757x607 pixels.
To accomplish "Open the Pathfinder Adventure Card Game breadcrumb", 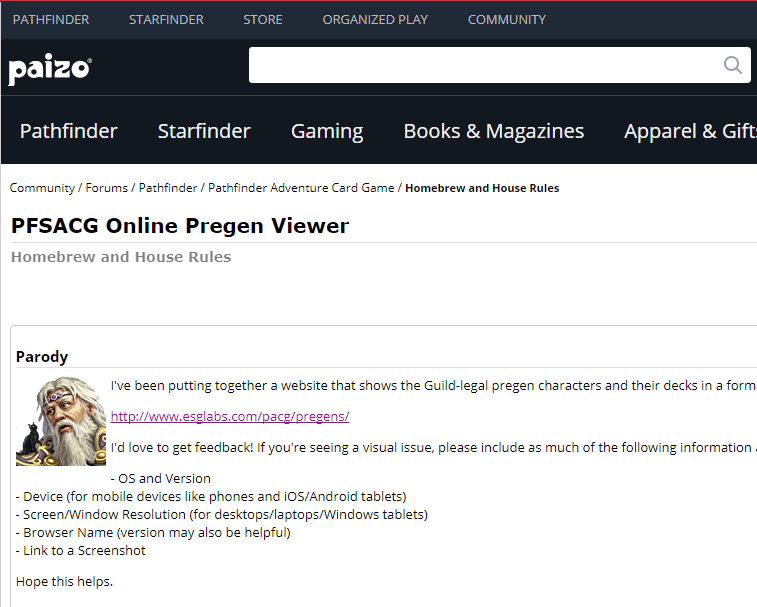I will [301, 188].
